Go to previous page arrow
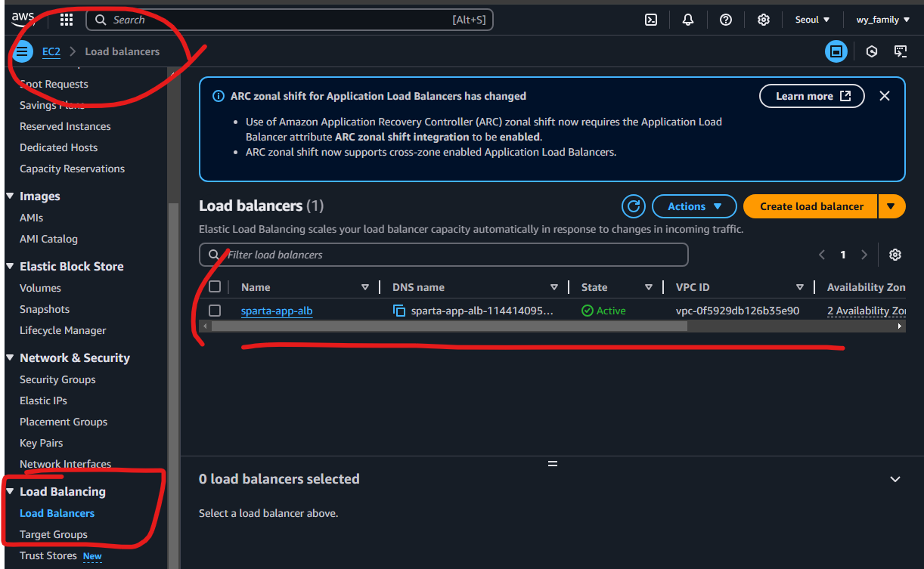 822,255
